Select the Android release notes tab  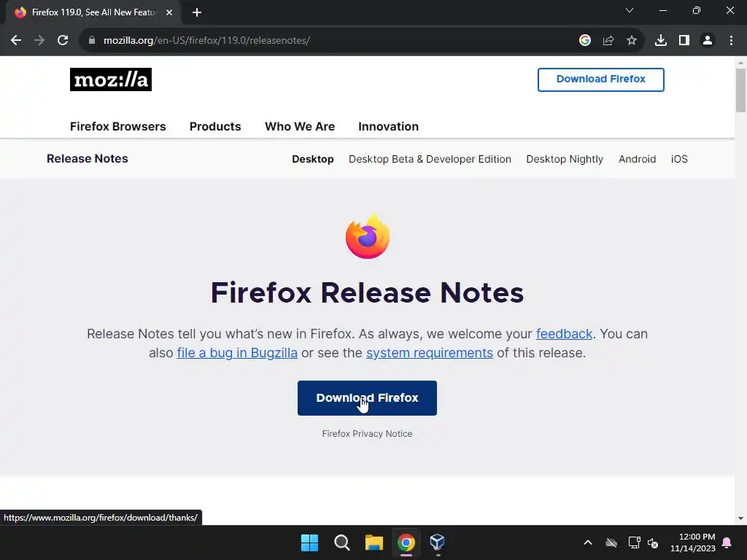[x=637, y=159]
